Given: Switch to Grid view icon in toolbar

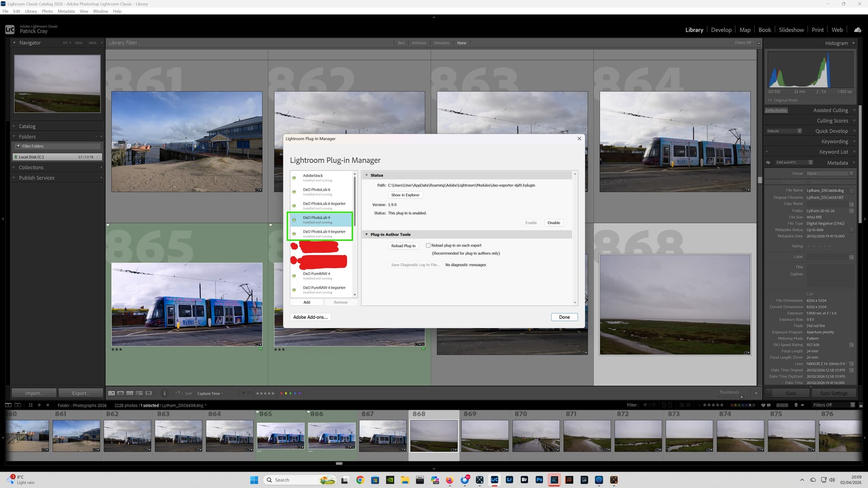Looking at the screenshot, I should pyautogui.click(x=111, y=393).
